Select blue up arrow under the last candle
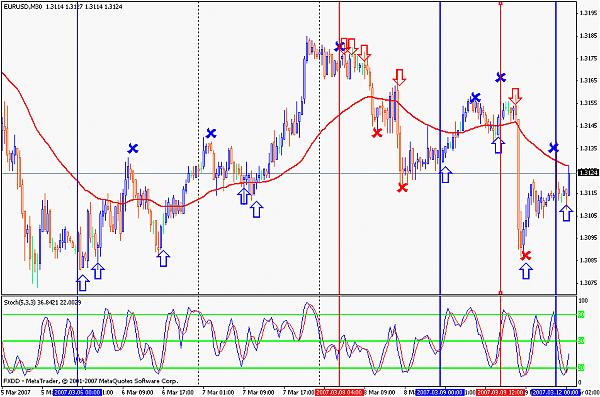The height and width of the screenshot is (397, 600). pyautogui.click(x=566, y=213)
